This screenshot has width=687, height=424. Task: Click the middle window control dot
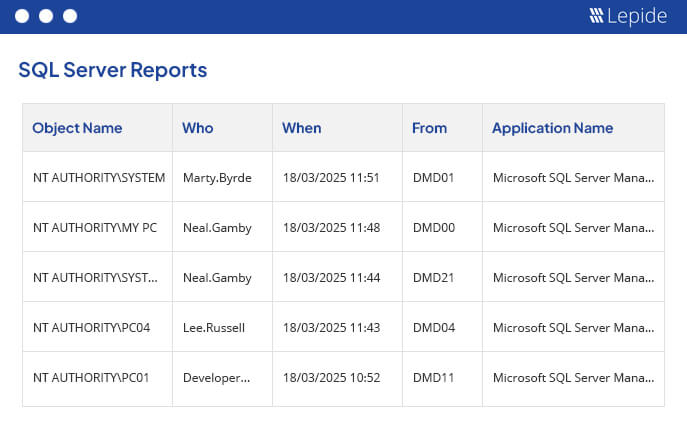click(x=45, y=16)
